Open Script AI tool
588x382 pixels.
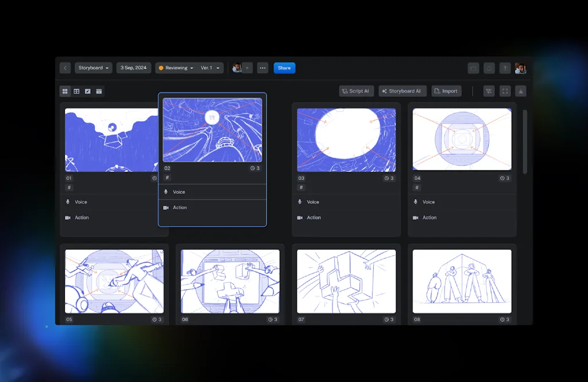357,91
